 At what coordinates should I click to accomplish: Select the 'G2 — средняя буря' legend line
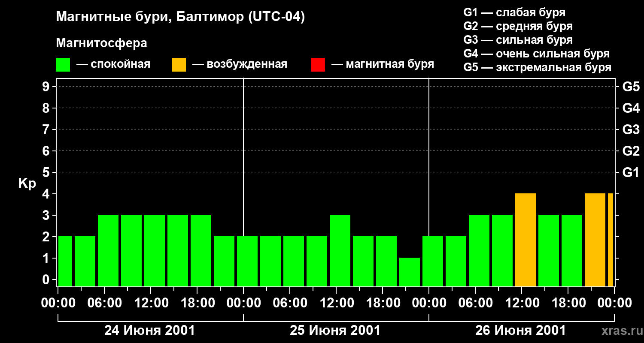click(x=518, y=26)
